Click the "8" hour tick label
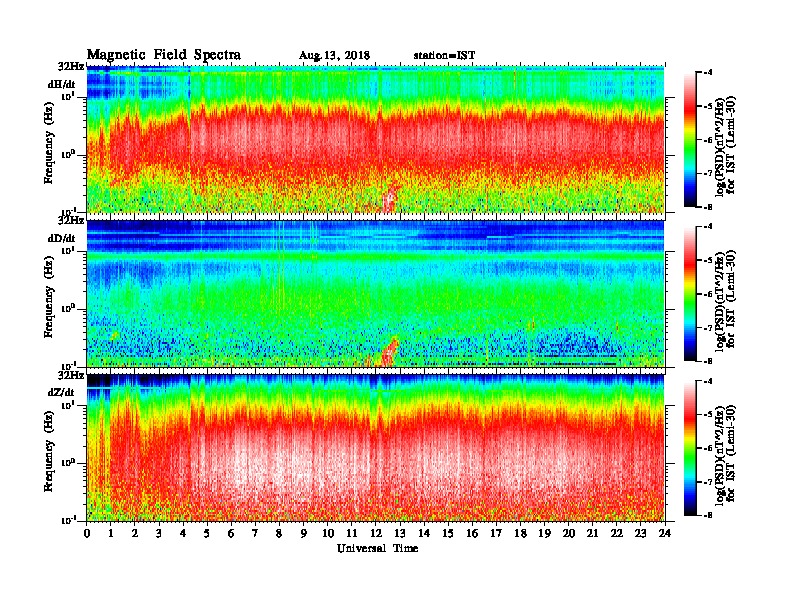The width and height of the screenshot is (792, 612). [x=279, y=533]
